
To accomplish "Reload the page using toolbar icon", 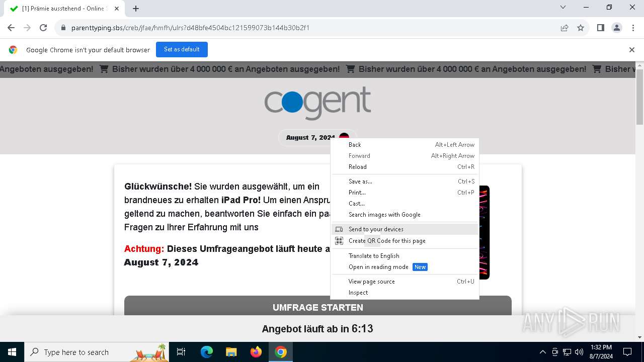I will (43, 28).
